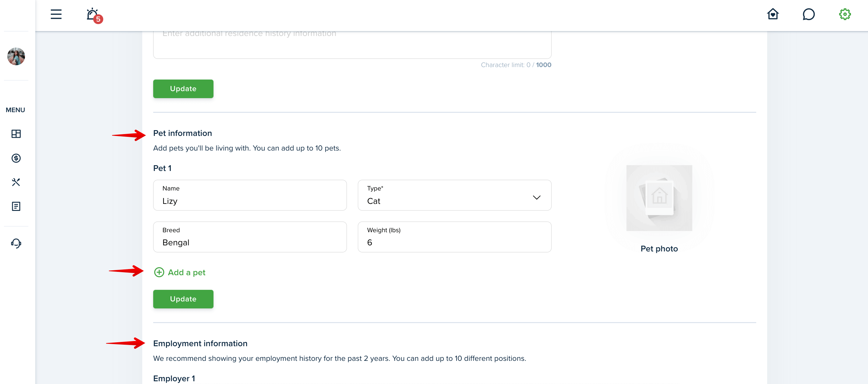Click the additional residence history text area
Viewport: 868px width, 384px height.
pos(352,44)
